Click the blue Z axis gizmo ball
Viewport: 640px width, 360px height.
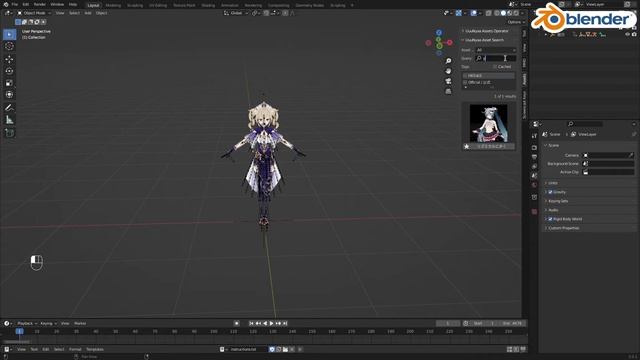click(x=439, y=33)
